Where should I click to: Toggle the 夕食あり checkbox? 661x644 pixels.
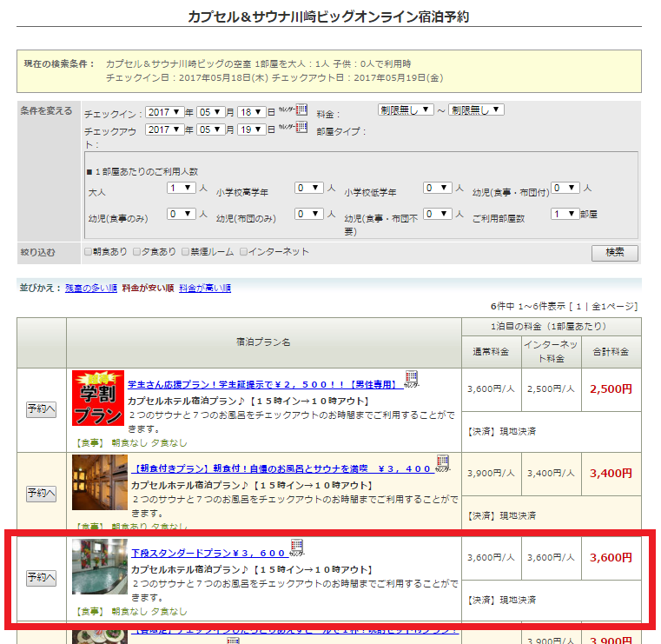click(x=136, y=252)
